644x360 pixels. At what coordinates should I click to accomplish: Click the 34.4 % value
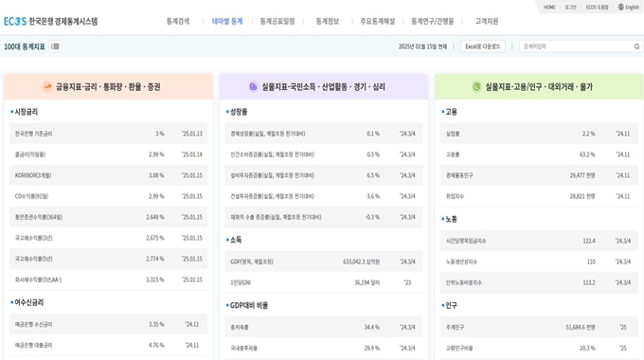tap(372, 328)
